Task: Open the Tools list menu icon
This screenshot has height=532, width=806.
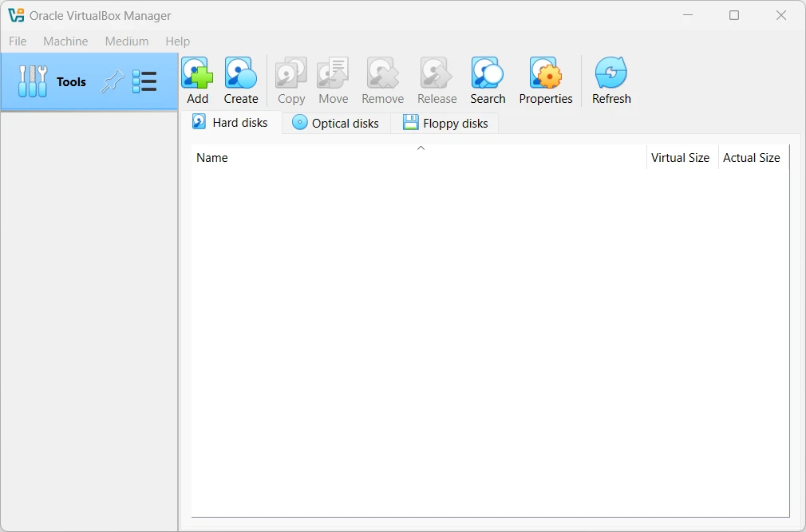Action: (x=144, y=81)
